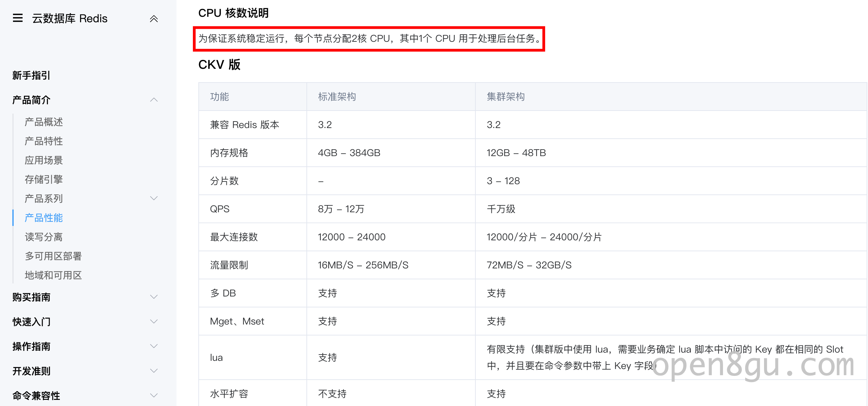
Task: Select the 操作指南 sidebar entry
Action: (31, 346)
